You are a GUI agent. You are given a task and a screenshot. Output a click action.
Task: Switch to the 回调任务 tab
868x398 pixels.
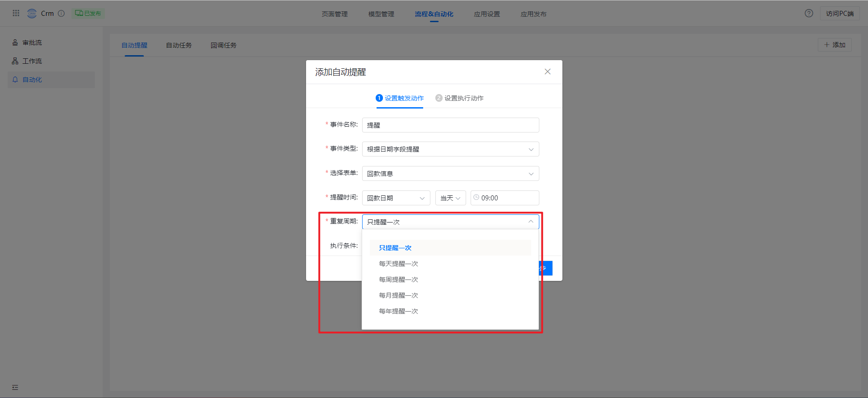[223, 45]
